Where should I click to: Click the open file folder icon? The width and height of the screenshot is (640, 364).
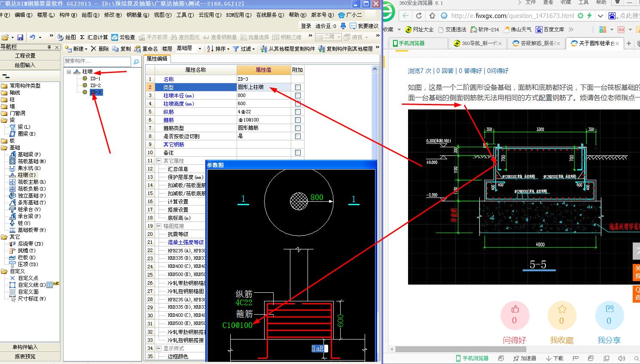(x=5, y=37)
